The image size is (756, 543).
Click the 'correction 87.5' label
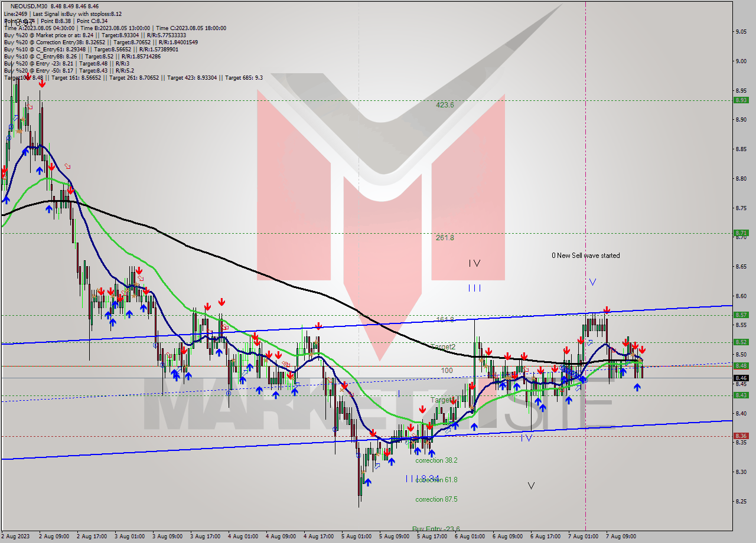[436, 499]
